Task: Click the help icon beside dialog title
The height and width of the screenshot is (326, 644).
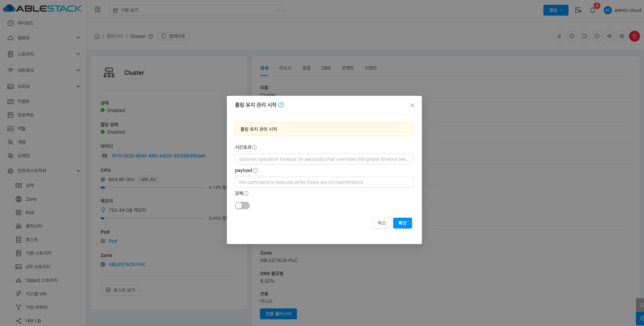Action: tap(281, 105)
